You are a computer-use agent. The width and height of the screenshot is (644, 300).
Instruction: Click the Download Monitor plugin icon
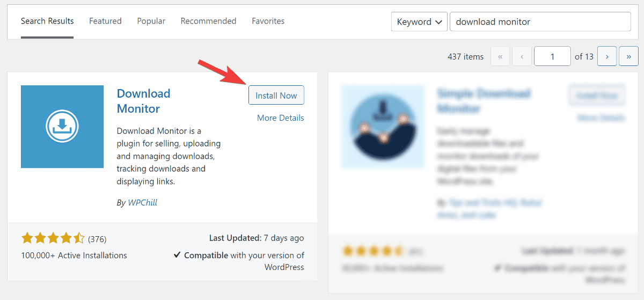(62, 127)
